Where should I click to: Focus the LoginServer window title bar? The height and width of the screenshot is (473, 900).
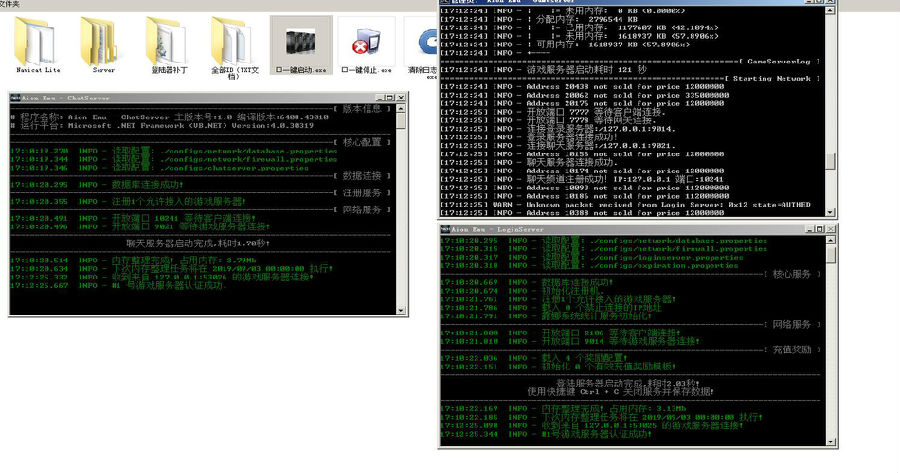tap(620, 229)
